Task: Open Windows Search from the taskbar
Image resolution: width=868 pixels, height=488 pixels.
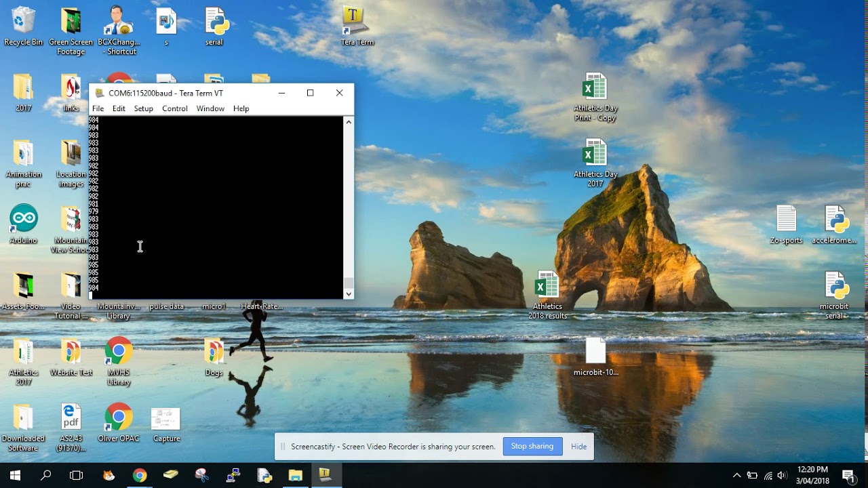Action: 45,475
